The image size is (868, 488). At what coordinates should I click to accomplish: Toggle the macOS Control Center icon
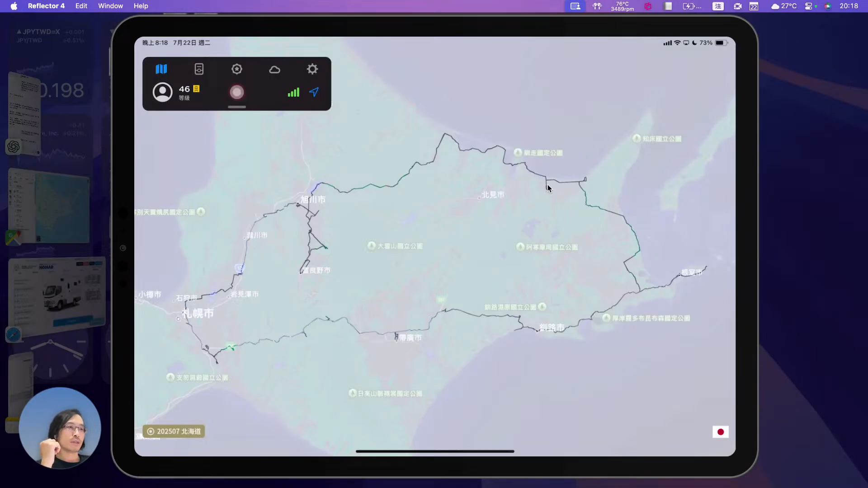click(x=809, y=6)
